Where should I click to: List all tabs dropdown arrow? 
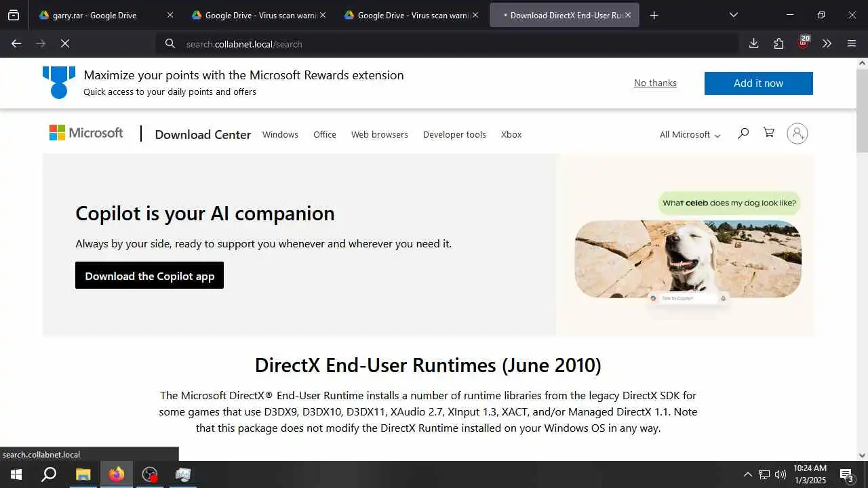[x=734, y=15]
